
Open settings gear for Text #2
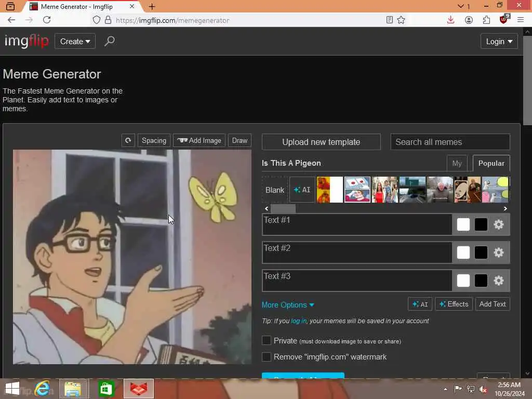click(498, 252)
